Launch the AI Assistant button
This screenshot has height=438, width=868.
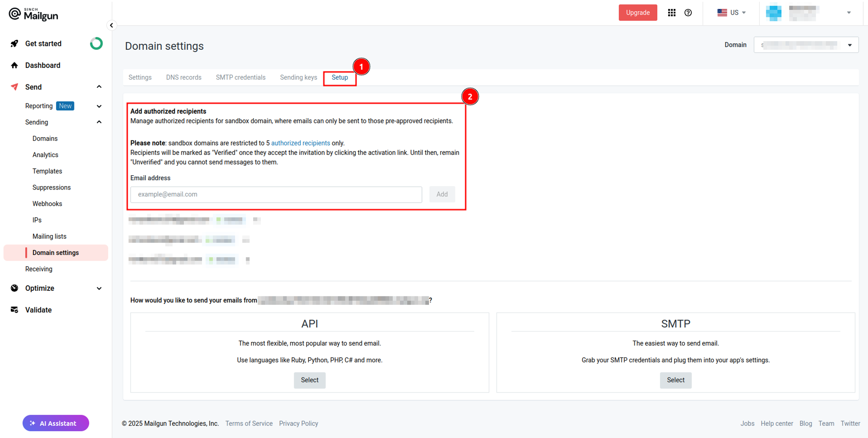point(56,423)
